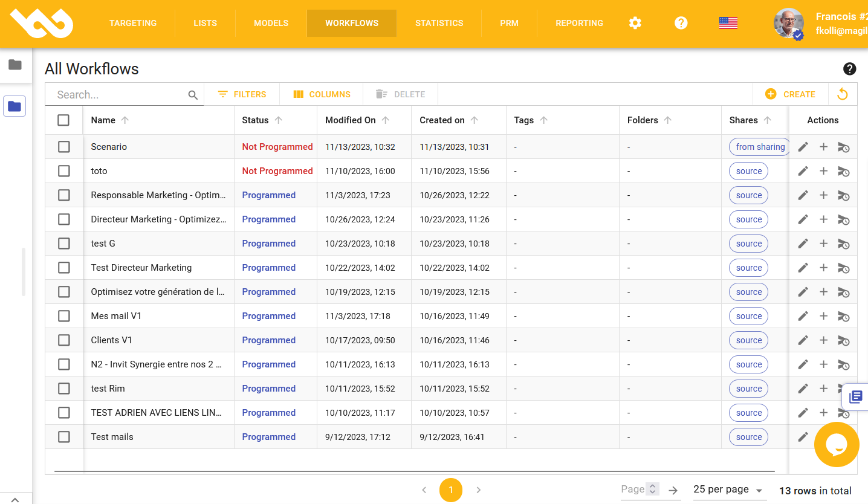Image resolution: width=868 pixels, height=504 pixels.
Task: Click the page 1 pagination button
Action: [x=451, y=490]
